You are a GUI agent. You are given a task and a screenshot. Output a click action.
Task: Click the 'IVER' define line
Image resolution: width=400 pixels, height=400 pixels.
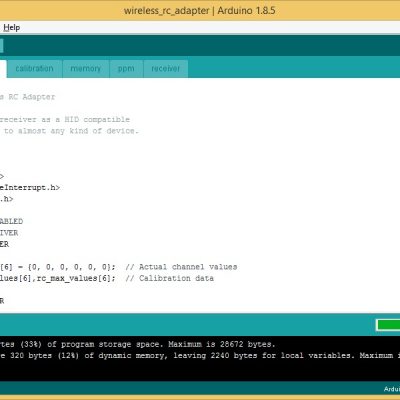coord(9,233)
